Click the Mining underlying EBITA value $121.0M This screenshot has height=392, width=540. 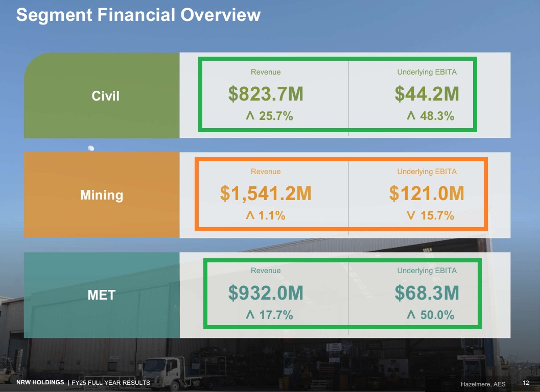point(427,193)
